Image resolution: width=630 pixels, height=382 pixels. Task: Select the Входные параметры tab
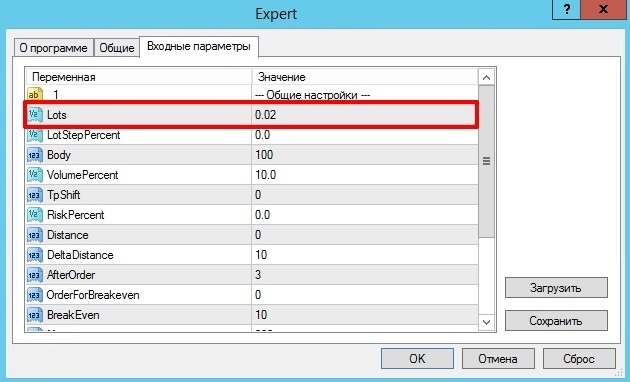tap(199, 47)
